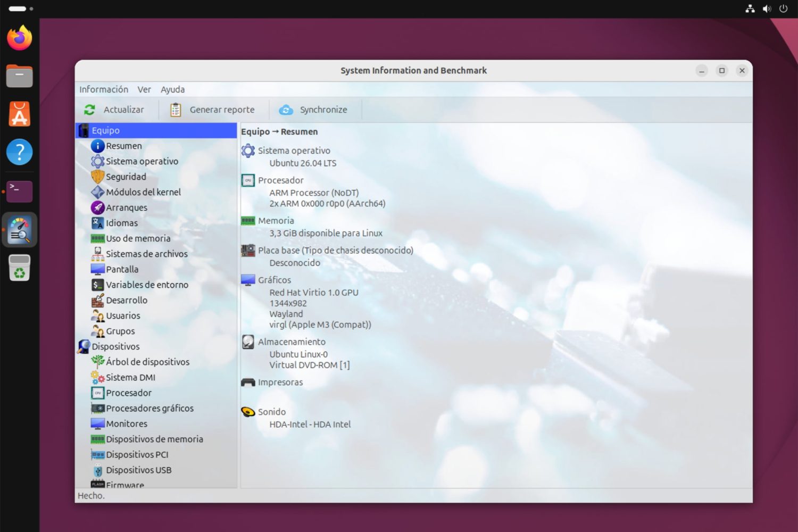The image size is (798, 532).
Task: Click the Árbol de dispositivos tree icon
Action: [x=97, y=362]
